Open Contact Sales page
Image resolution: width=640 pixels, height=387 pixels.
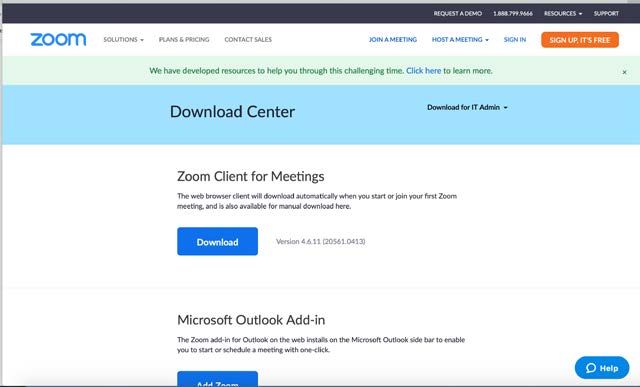pyautogui.click(x=248, y=40)
